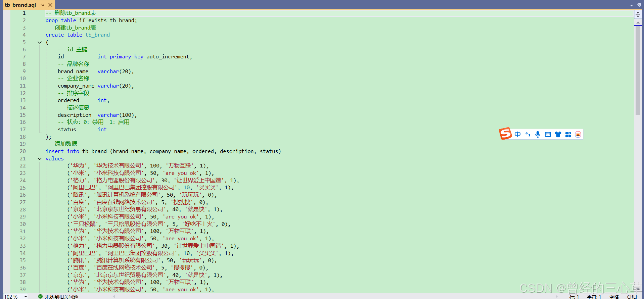This screenshot has height=299, width=644.
Task: Open the document list dropdown arrow
Action: [631, 5]
